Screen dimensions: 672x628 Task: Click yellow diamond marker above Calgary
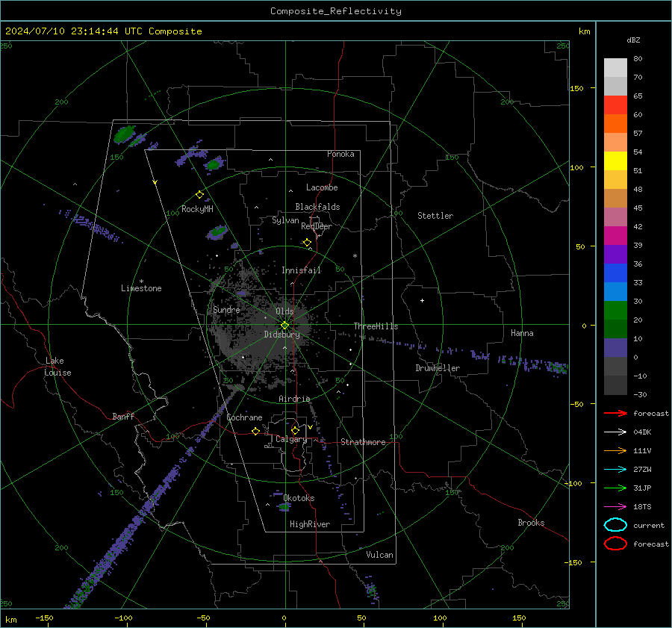pos(295,430)
